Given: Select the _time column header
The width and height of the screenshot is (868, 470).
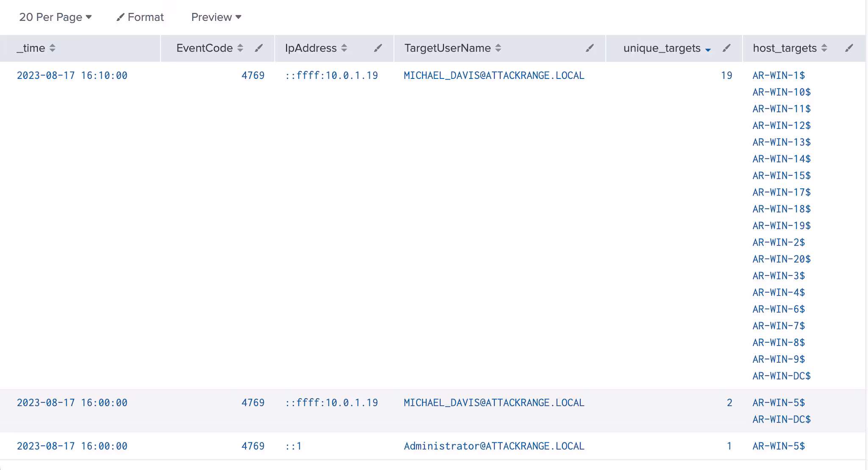Looking at the screenshot, I should pos(31,48).
